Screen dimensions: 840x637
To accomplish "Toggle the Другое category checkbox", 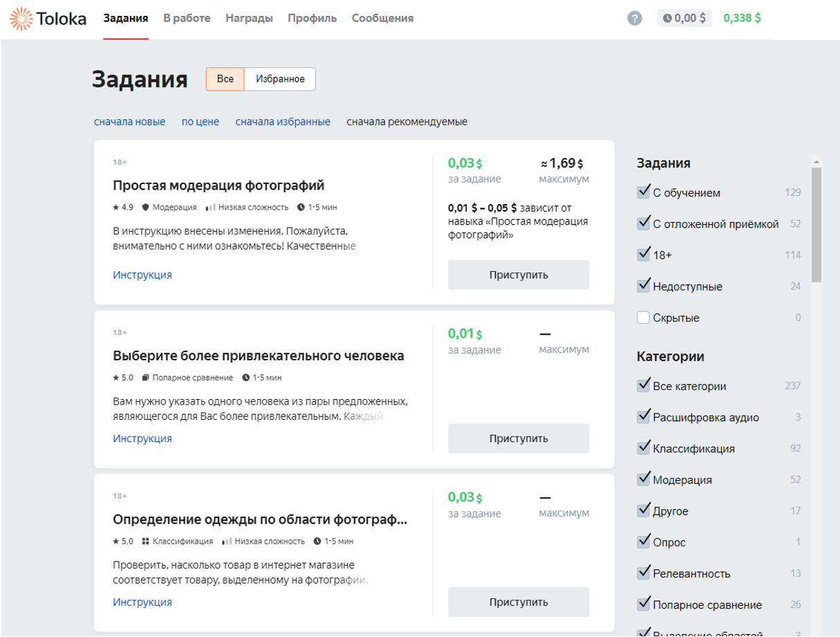I will [643, 510].
